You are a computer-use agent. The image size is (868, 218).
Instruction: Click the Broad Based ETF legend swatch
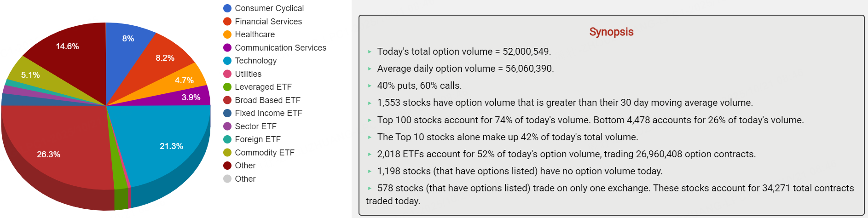click(227, 100)
